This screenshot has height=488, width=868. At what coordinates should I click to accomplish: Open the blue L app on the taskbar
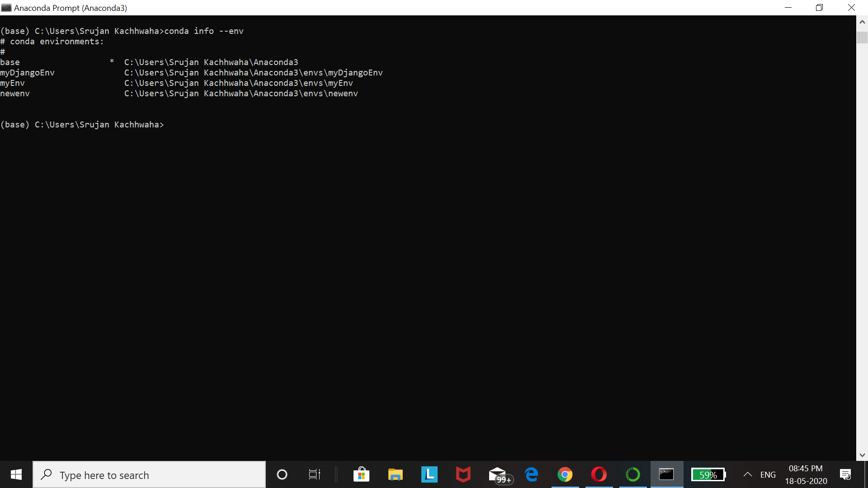tap(429, 474)
